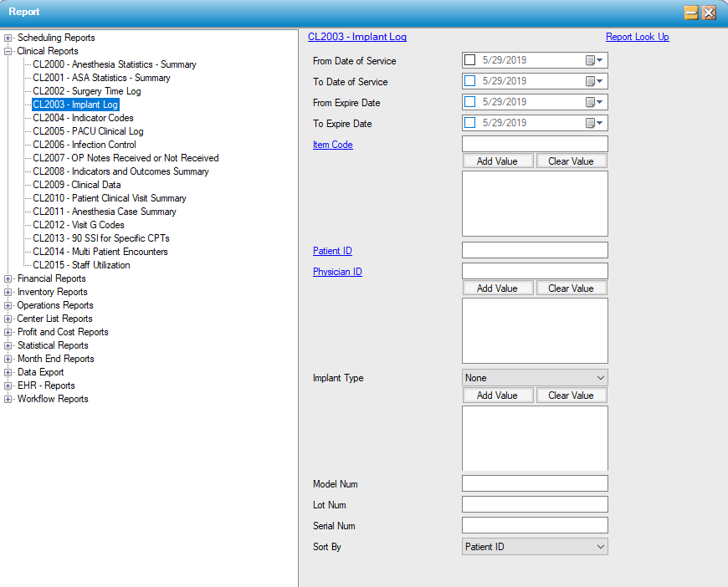
Task: Open calendar picker for To Date of Service
Action: click(594, 81)
